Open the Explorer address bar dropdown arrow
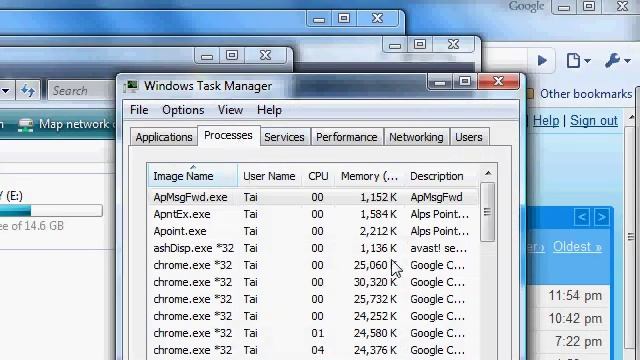This screenshot has height=360, width=640. tap(6, 90)
